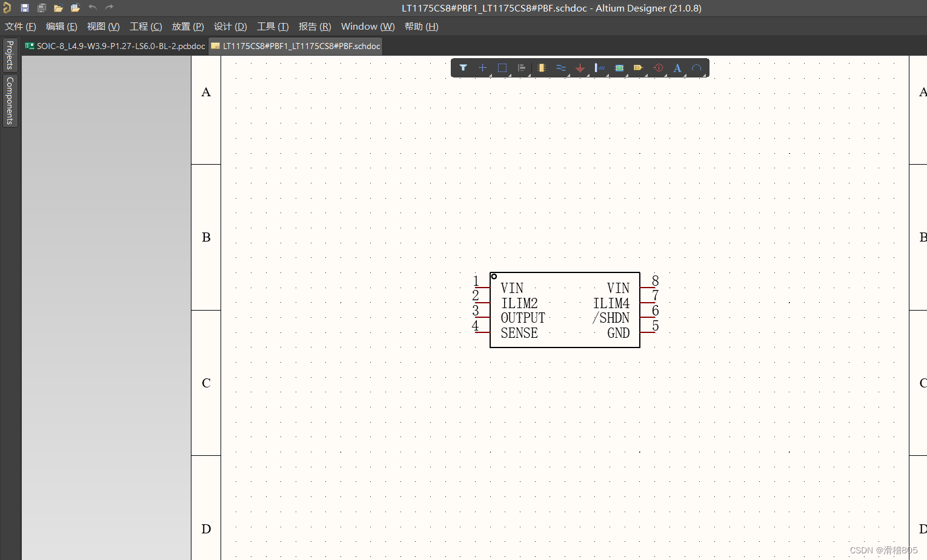Click the Open project folder icon
Screen dimensions: 927x560
(75, 8)
